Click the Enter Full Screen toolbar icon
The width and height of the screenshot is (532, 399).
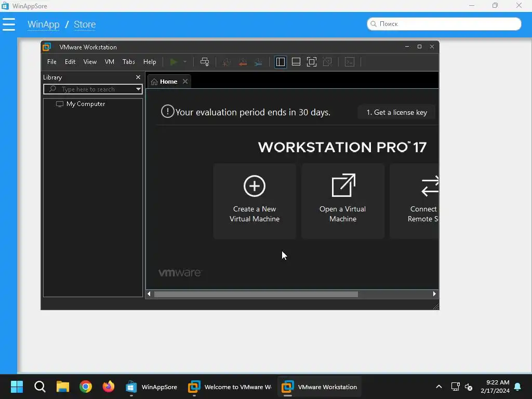(x=312, y=62)
